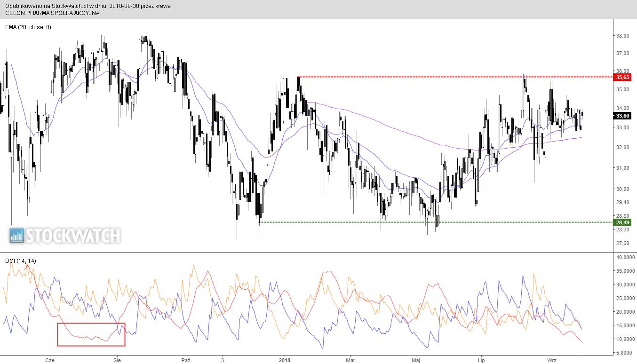Image resolution: width=637 pixels, height=364 pixels.
Task: Click the CELON PHARMA SPÓŁKA AKCYJNA title
Action: click(52, 13)
